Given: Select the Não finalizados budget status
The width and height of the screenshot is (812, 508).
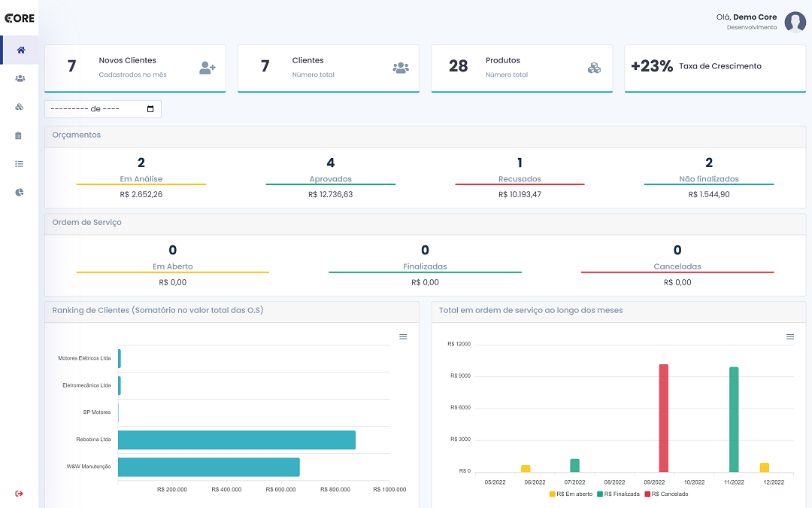Looking at the screenshot, I should tap(709, 179).
